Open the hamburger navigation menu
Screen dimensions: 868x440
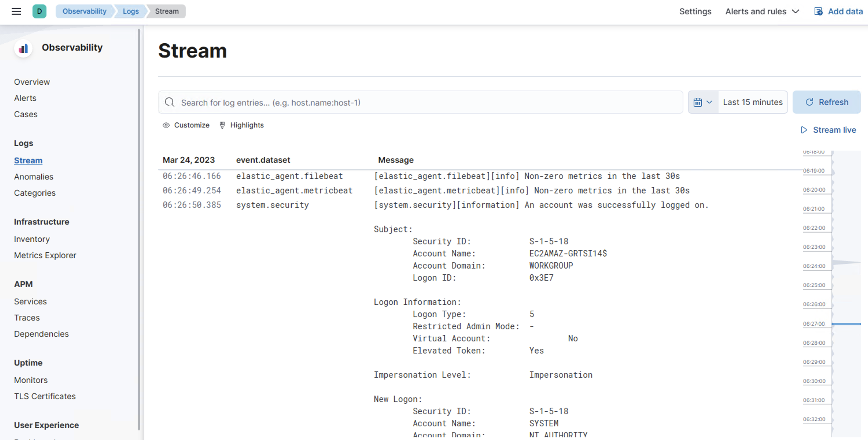(16, 12)
